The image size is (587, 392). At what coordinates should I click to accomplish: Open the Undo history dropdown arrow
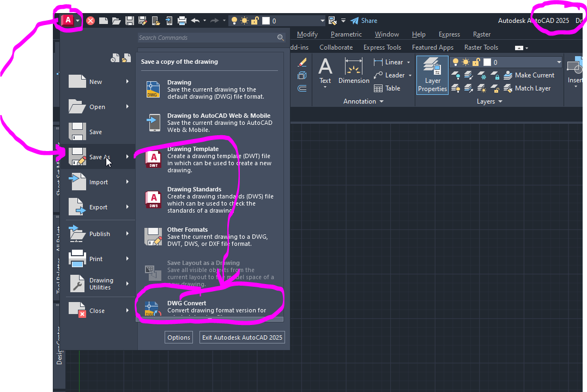[x=204, y=21]
